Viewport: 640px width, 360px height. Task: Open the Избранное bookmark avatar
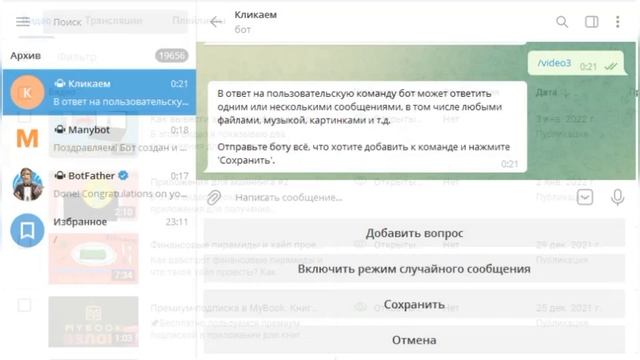[x=27, y=230]
